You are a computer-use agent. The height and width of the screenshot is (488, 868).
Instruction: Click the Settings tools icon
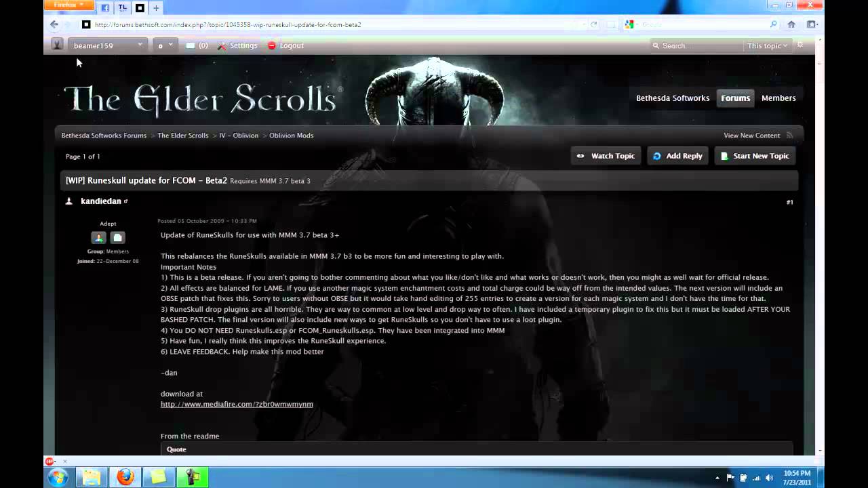(x=222, y=45)
